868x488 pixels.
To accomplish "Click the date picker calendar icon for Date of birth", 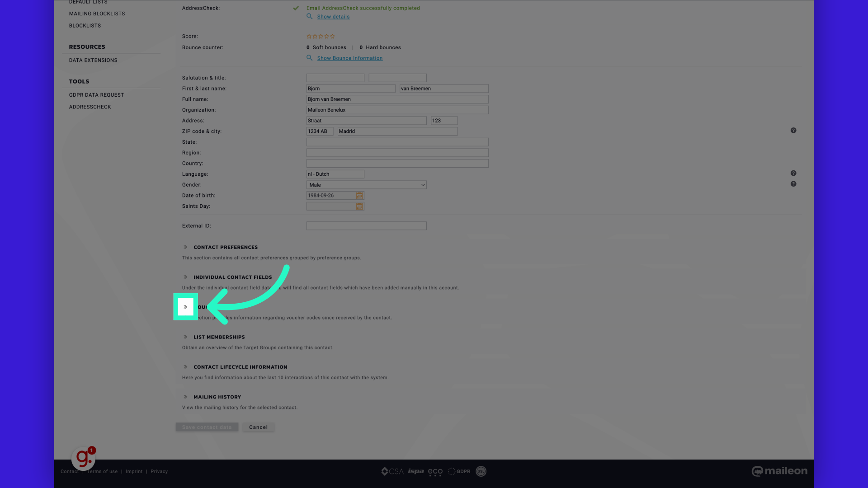I will (359, 195).
